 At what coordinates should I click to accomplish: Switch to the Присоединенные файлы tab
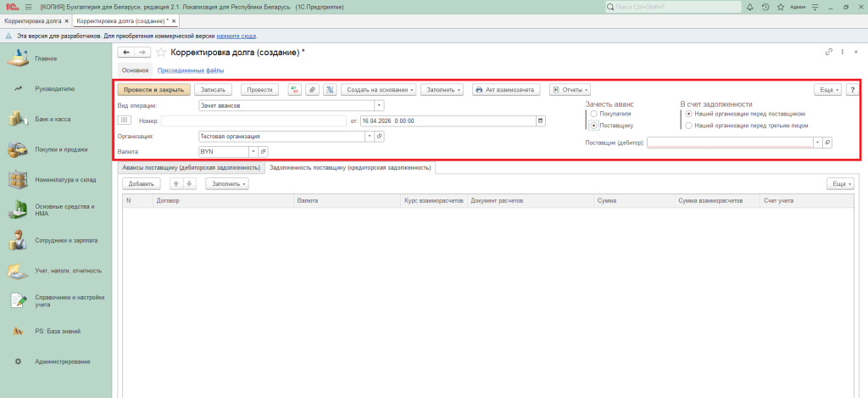click(x=191, y=70)
